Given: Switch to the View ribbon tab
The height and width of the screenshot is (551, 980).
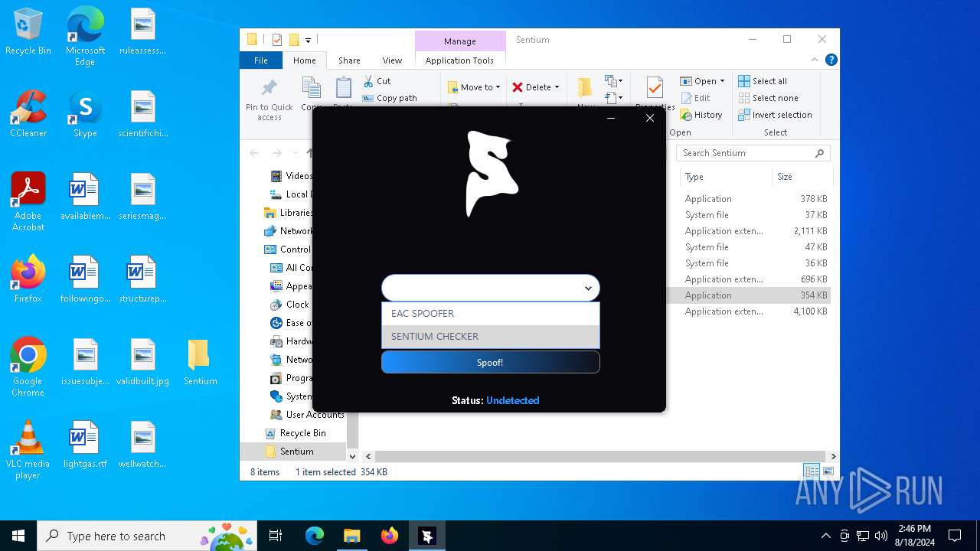Looking at the screenshot, I should (x=392, y=60).
